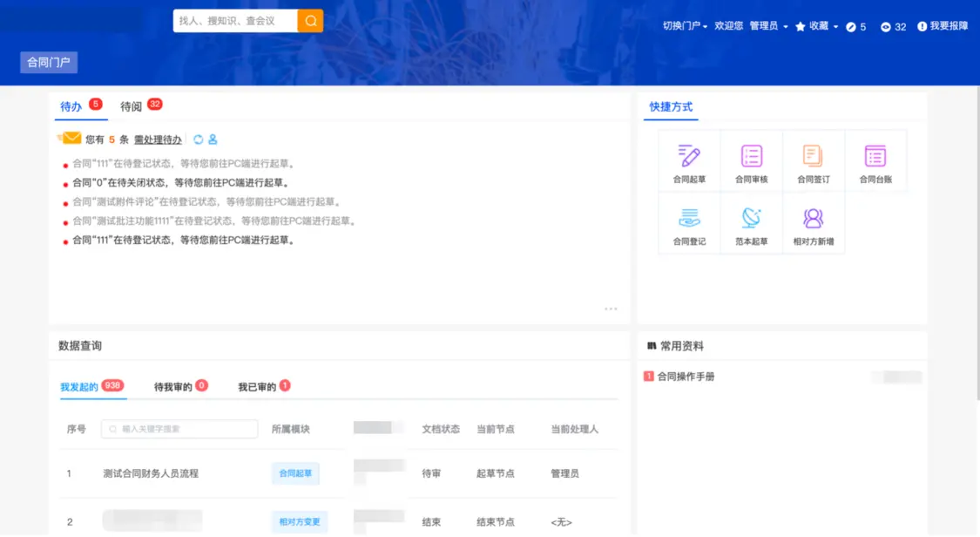
Task: Expand the 切换门户 dropdown
Action: 685,26
